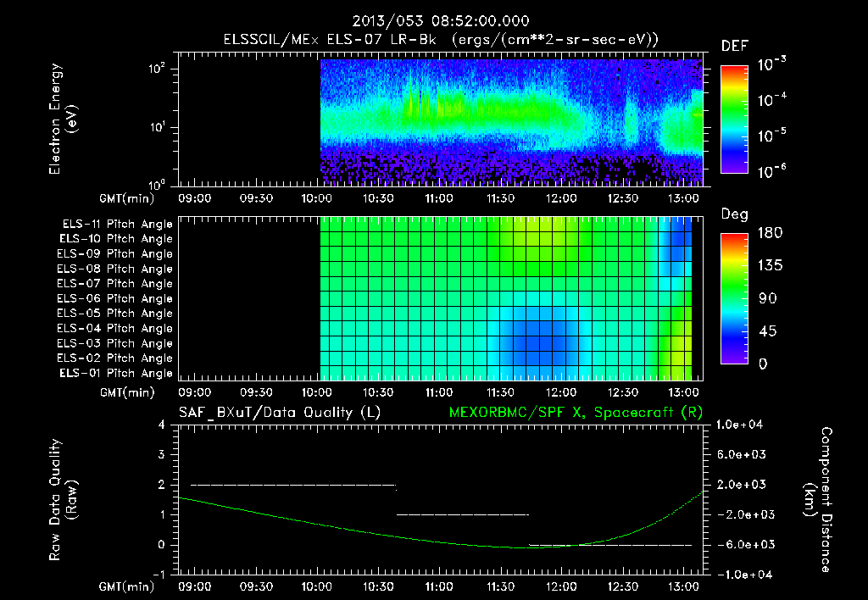Click the ELS-09 Pitch Angle row label
This screenshot has width=868, height=600.
click(x=114, y=254)
